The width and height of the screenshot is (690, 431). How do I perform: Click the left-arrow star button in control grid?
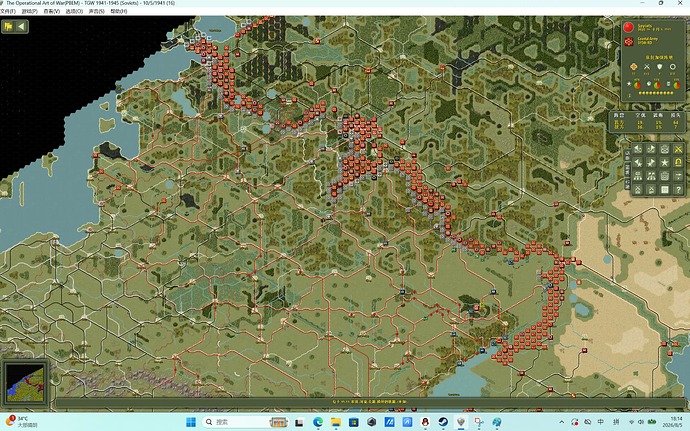click(638, 163)
